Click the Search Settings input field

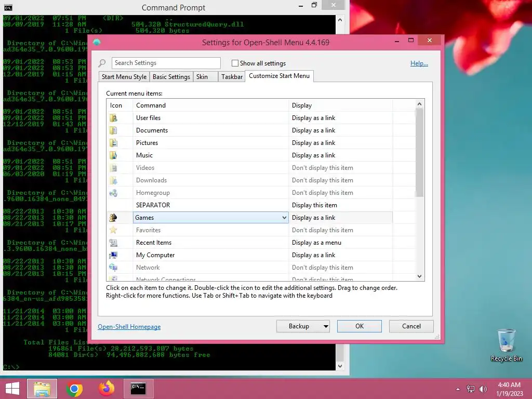click(x=166, y=63)
